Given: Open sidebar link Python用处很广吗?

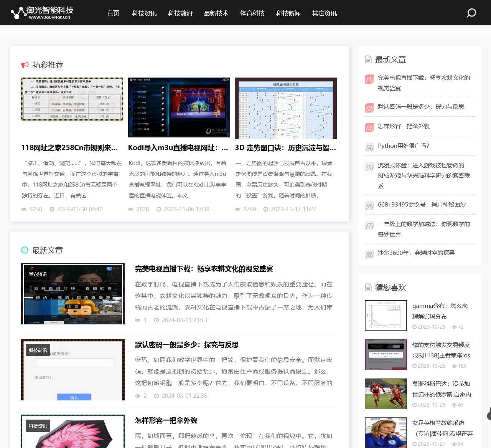Looking at the screenshot, I should (x=404, y=146).
